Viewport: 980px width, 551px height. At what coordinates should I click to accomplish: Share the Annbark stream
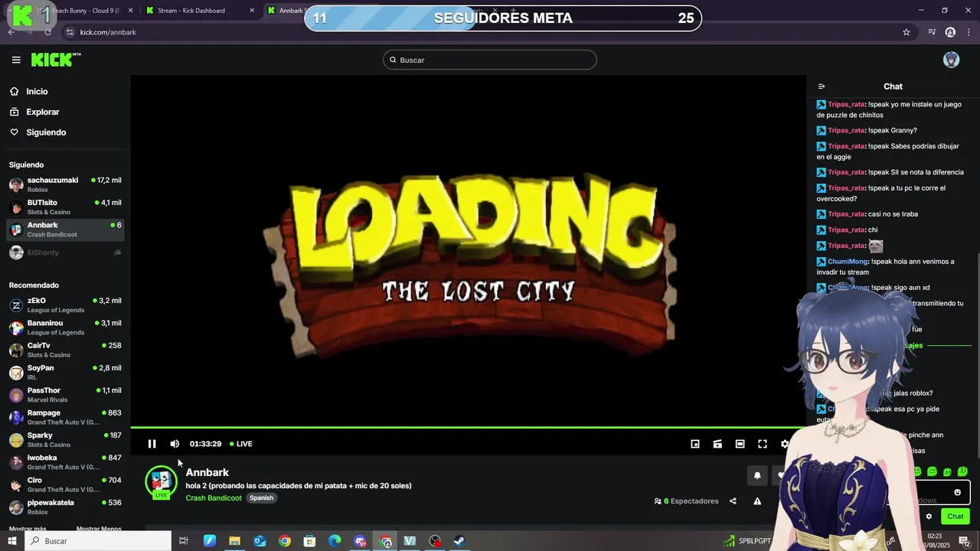coord(733,501)
